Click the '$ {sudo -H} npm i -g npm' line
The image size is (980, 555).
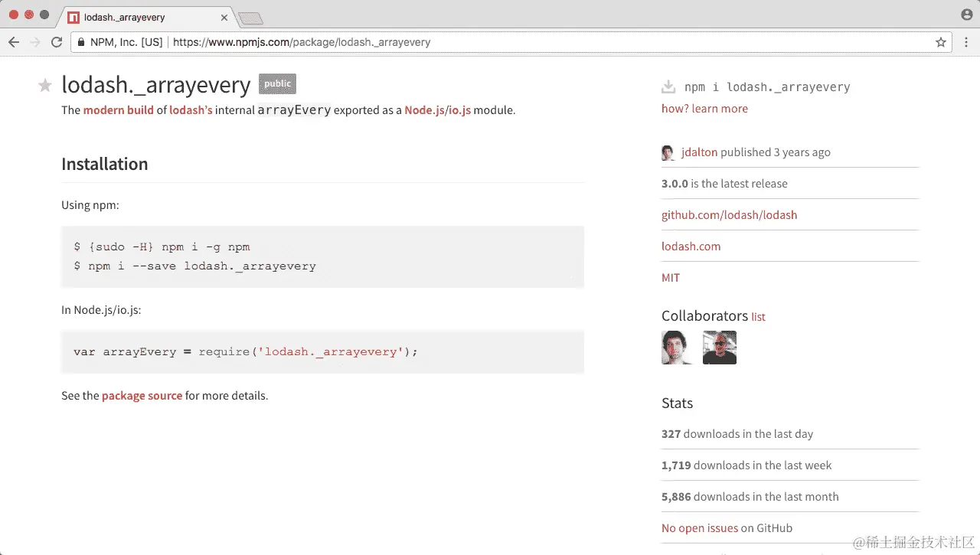pos(162,247)
